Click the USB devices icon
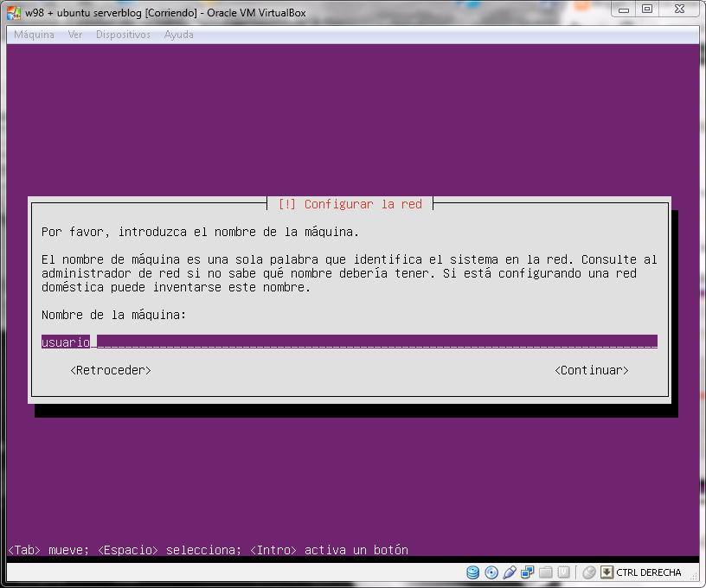The image size is (706, 588). [510, 572]
